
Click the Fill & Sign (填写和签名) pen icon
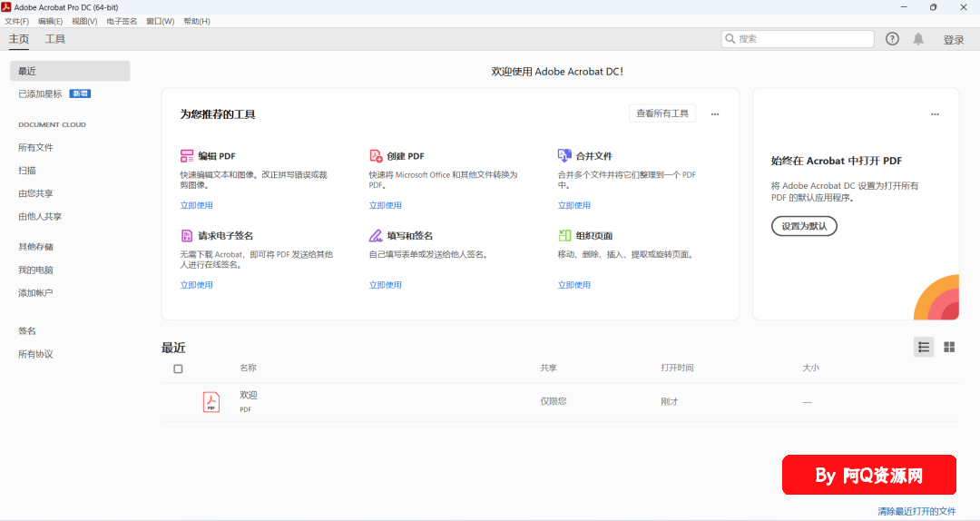(x=376, y=236)
